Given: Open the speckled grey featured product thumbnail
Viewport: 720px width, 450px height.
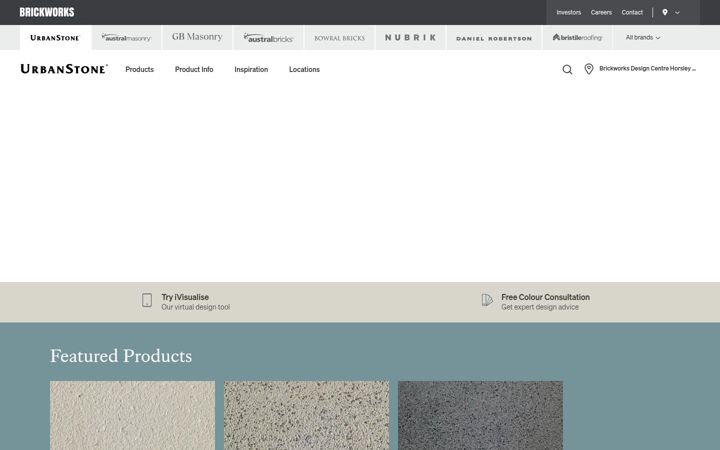Looking at the screenshot, I should pos(306,415).
